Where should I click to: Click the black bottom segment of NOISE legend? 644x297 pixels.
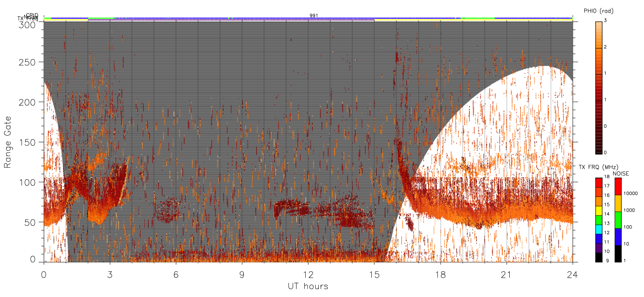click(618, 254)
